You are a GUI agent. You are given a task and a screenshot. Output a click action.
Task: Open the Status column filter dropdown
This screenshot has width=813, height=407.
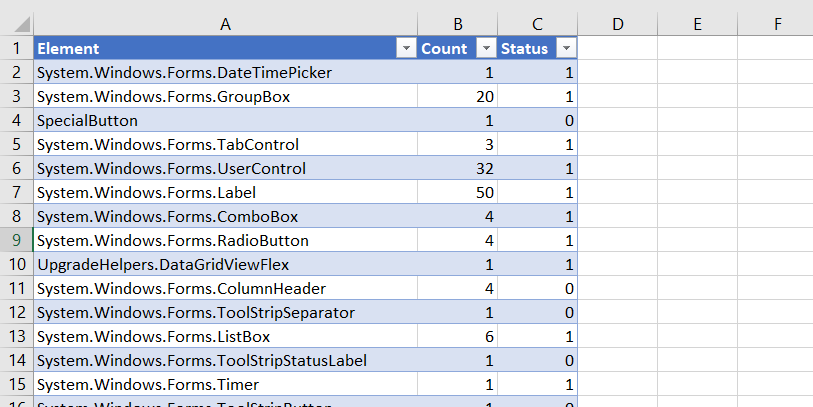pos(565,48)
